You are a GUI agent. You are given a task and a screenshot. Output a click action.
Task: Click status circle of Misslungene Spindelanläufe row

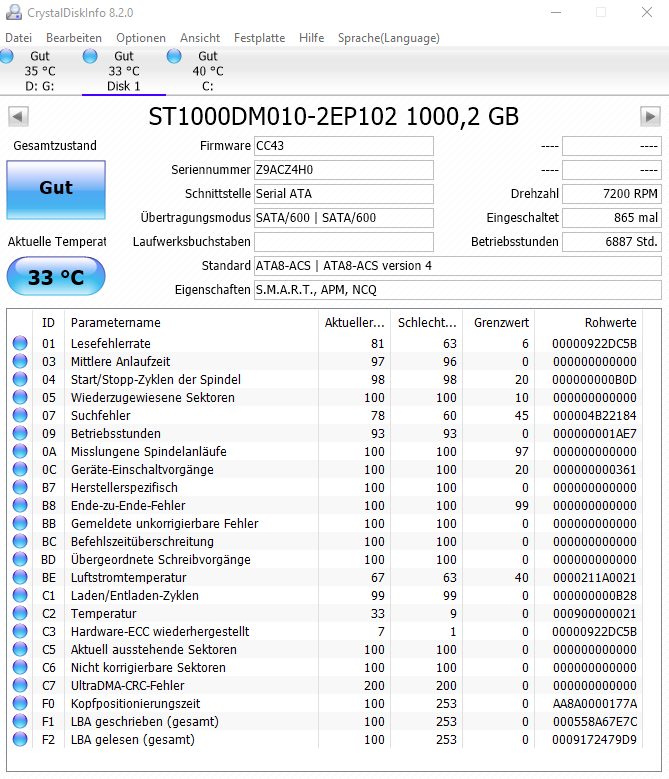point(20,452)
